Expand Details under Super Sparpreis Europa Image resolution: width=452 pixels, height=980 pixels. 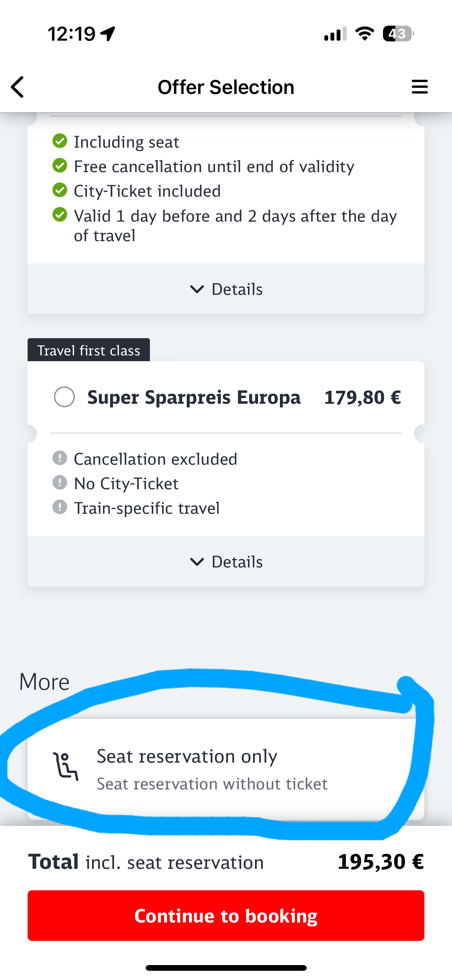(x=226, y=561)
